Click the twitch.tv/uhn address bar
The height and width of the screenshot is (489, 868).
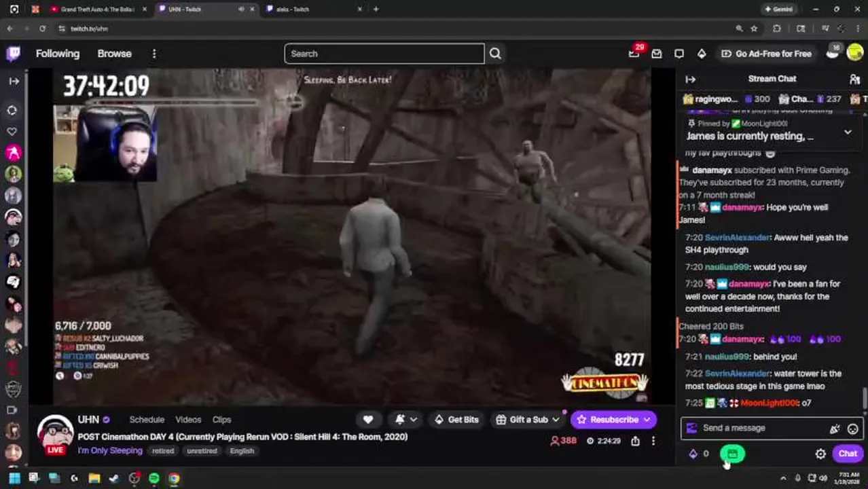90,29
